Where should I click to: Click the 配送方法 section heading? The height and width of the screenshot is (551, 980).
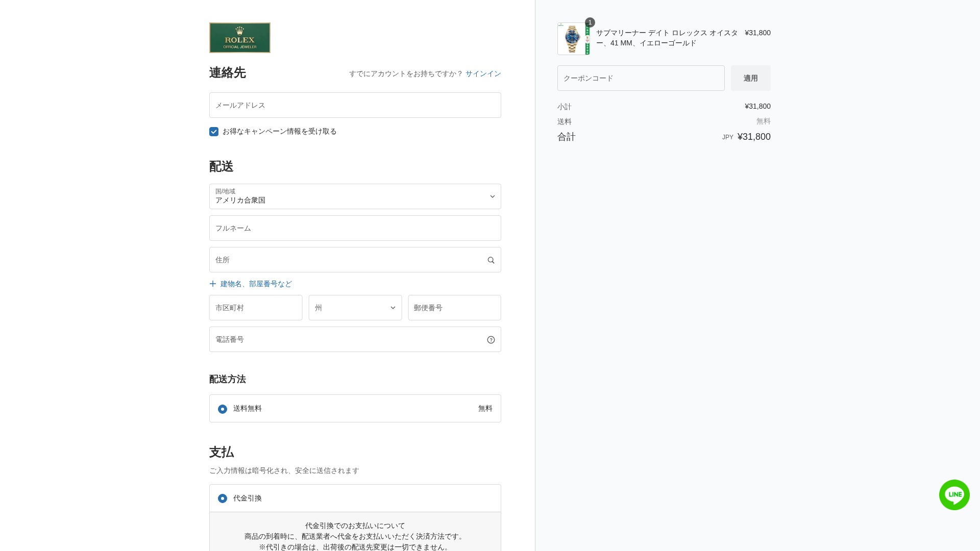click(x=228, y=379)
